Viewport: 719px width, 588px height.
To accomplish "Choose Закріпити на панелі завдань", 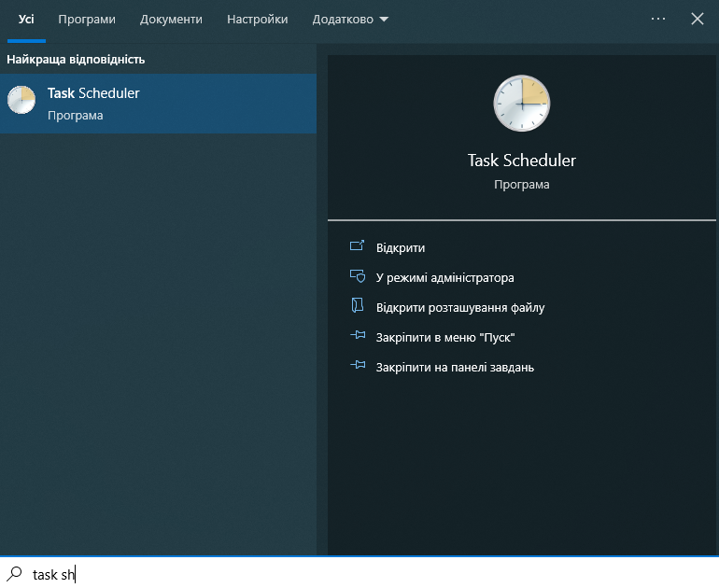I will point(455,368).
